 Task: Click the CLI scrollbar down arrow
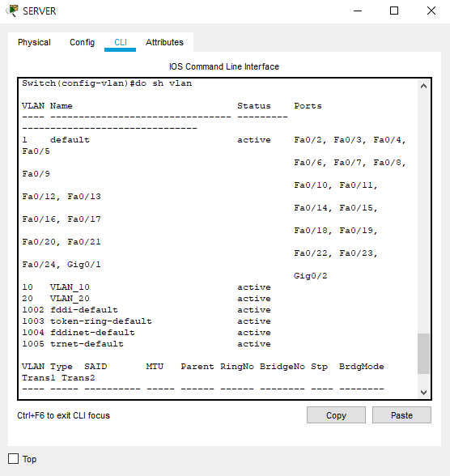[423, 392]
